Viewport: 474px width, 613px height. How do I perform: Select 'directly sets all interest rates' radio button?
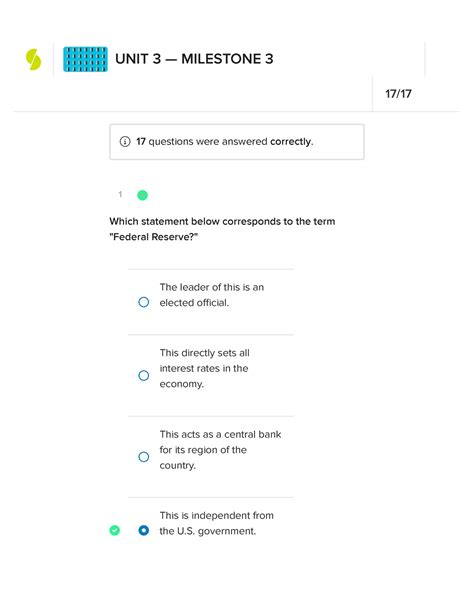144,376
